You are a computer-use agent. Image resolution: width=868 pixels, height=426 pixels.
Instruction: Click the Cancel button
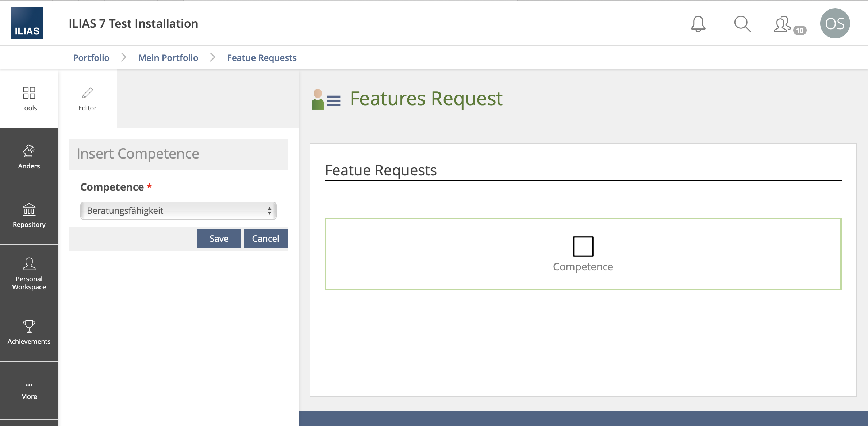[265, 239]
